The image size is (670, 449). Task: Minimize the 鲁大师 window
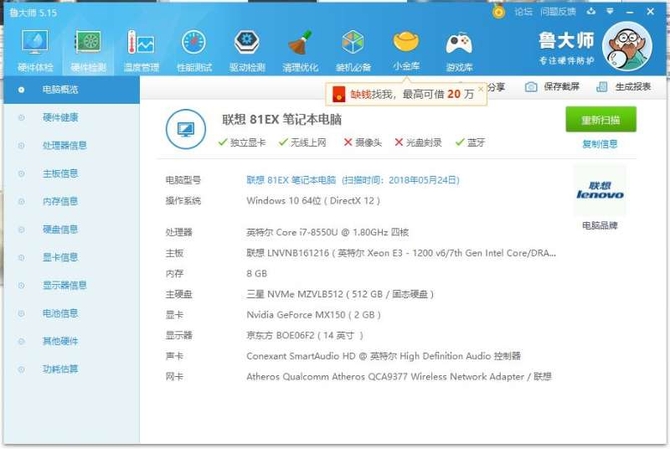pos(629,12)
